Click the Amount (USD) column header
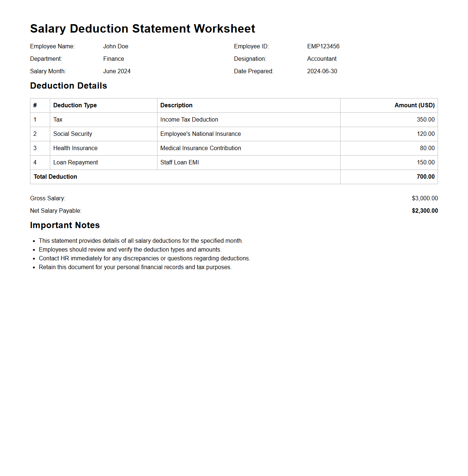Screen dimensions: 468x476 pos(414,105)
